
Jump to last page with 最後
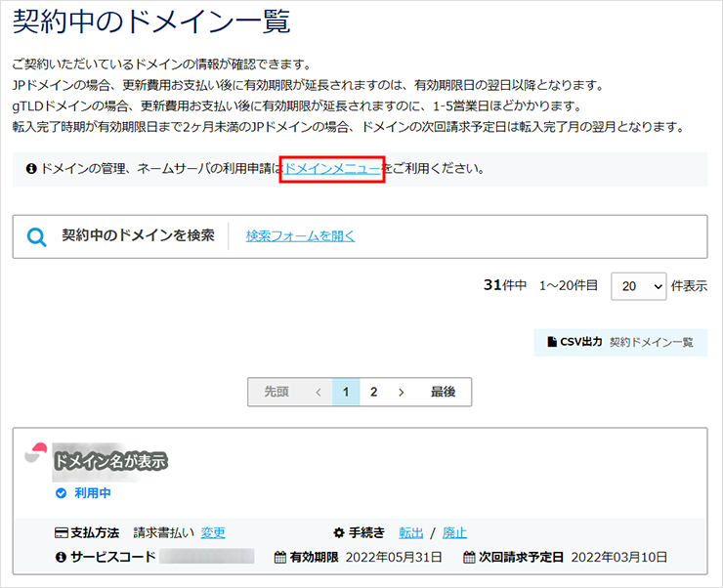coord(443,392)
